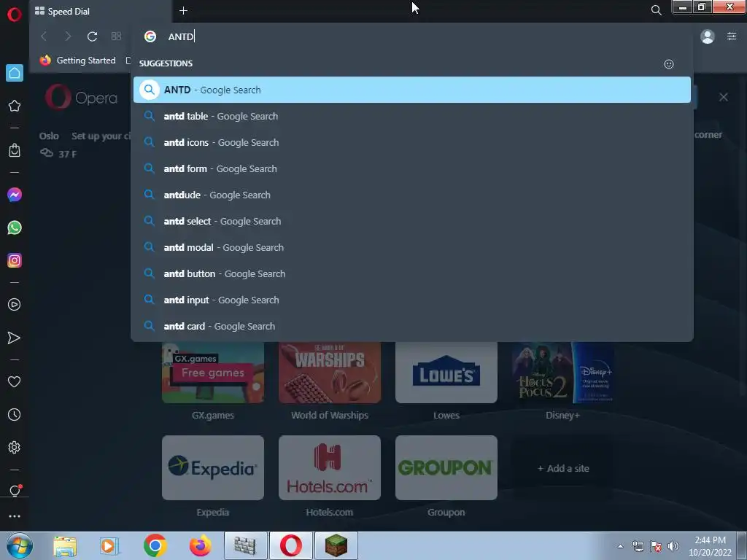Open Easy Setup sliders icon
747x560 pixels.
tap(732, 36)
